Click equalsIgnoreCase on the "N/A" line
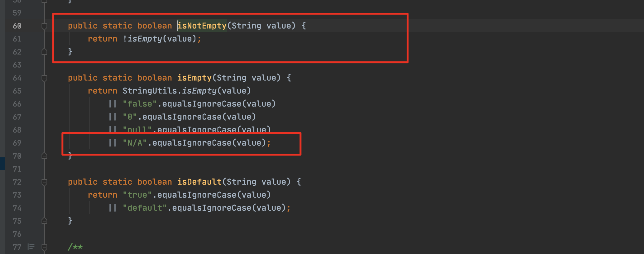 point(192,143)
